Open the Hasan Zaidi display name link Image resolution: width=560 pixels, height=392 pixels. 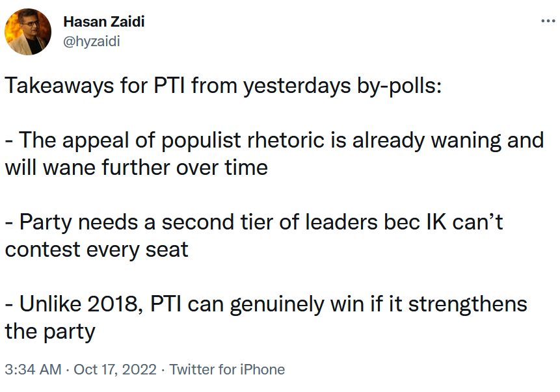(104, 22)
